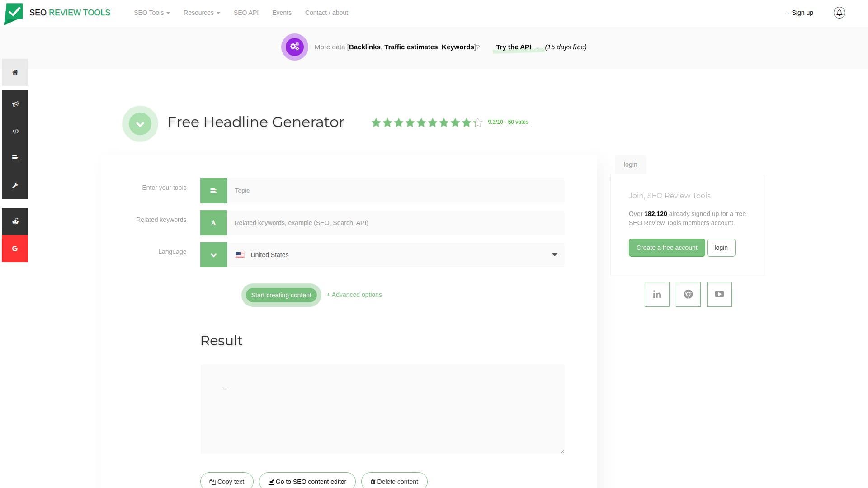Open the Contact / about menu item
Screen dimensions: 868x488
click(326, 13)
